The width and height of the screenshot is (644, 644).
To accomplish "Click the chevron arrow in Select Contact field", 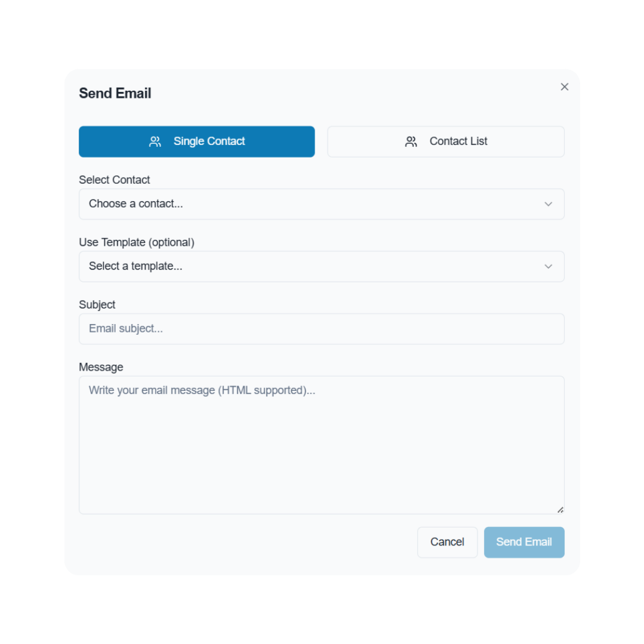I will pyautogui.click(x=548, y=204).
